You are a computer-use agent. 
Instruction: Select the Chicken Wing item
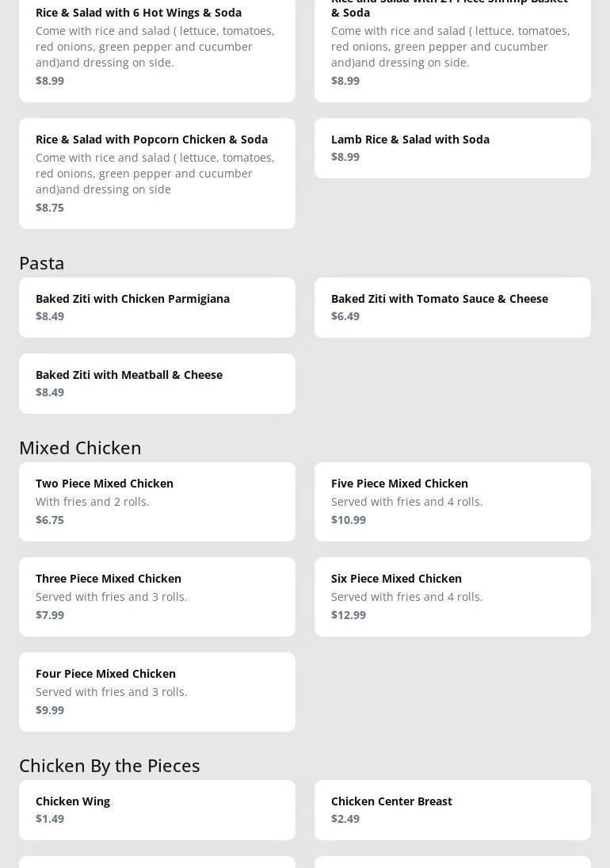pos(157,809)
